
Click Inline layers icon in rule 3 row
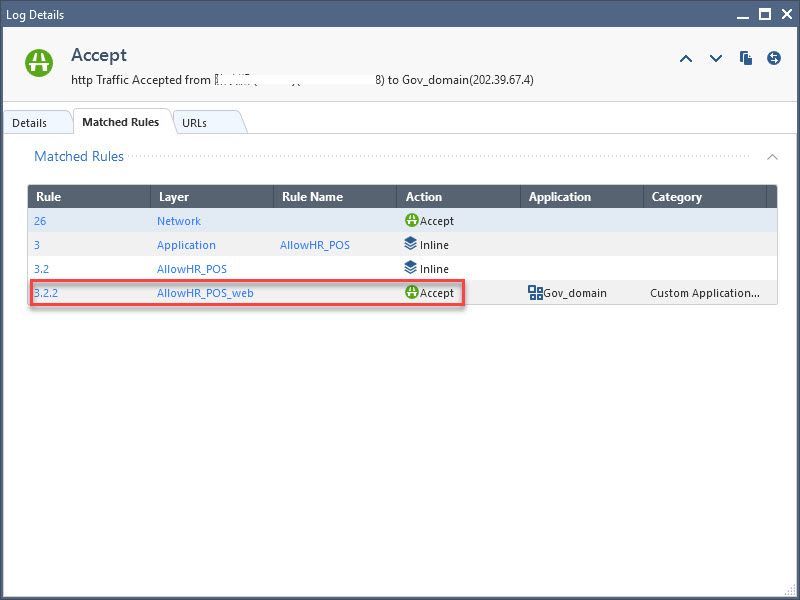pos(411,245)
